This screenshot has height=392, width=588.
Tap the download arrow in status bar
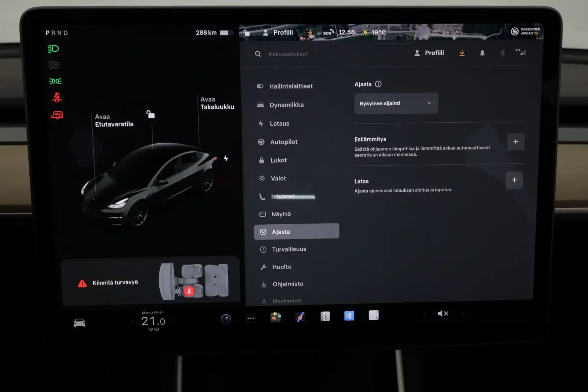click(x=310, y=33)
